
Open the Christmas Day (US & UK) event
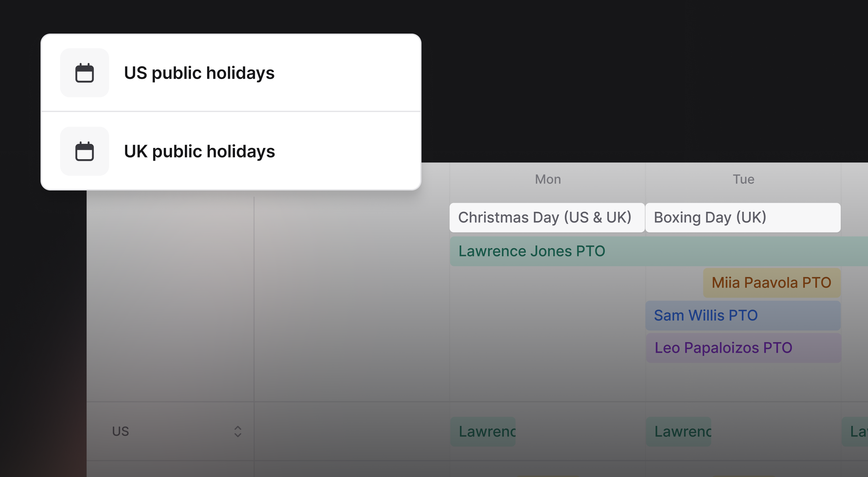pos(547,217)
